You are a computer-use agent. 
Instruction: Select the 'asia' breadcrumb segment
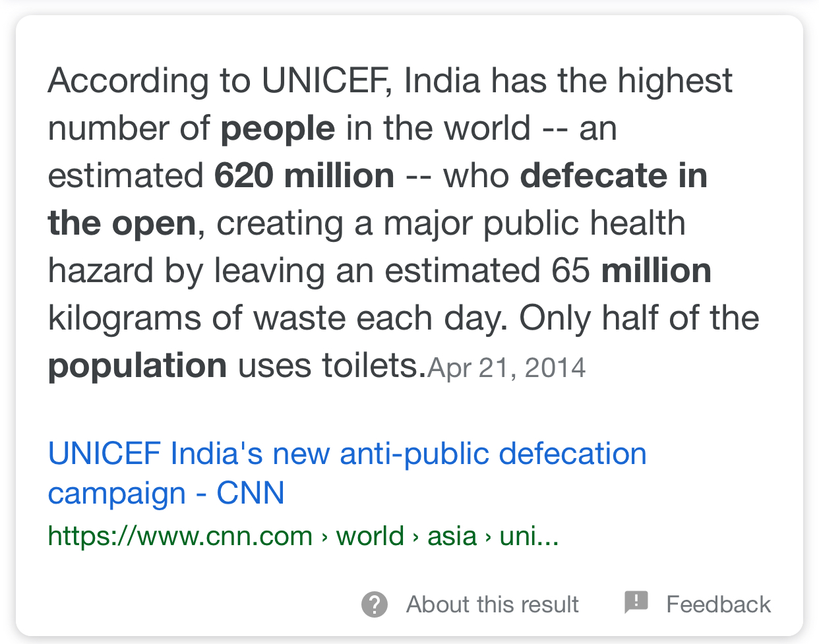[x=452, y=537]
